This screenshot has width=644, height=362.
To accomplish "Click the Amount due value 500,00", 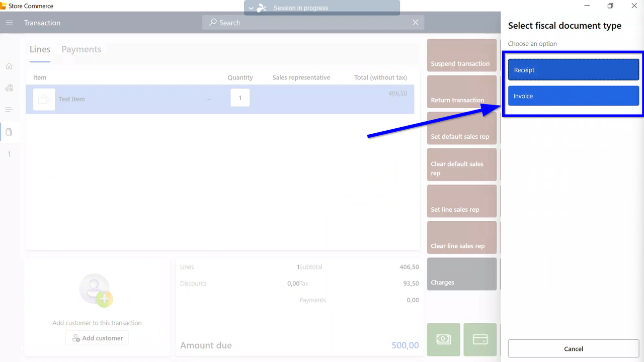I will click(405, 345).
